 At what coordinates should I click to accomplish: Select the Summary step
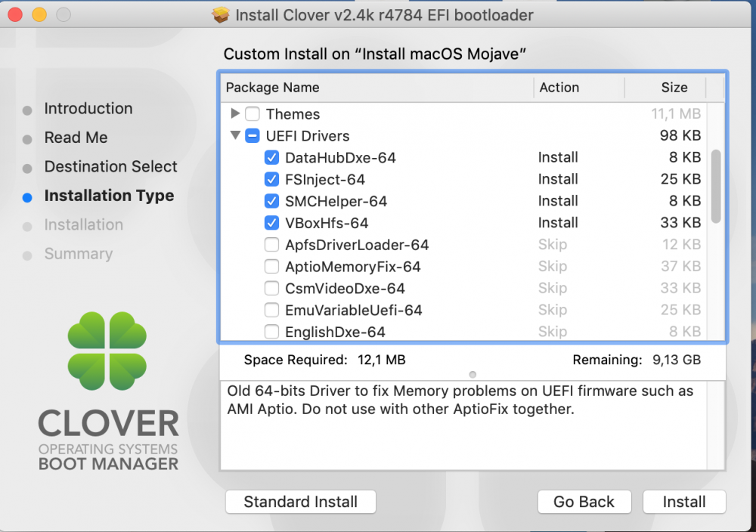coord(78,253)
